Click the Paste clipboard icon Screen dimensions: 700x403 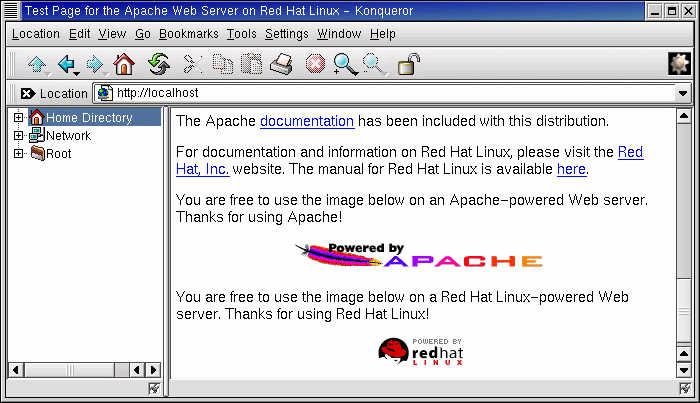tap(251, 64)
